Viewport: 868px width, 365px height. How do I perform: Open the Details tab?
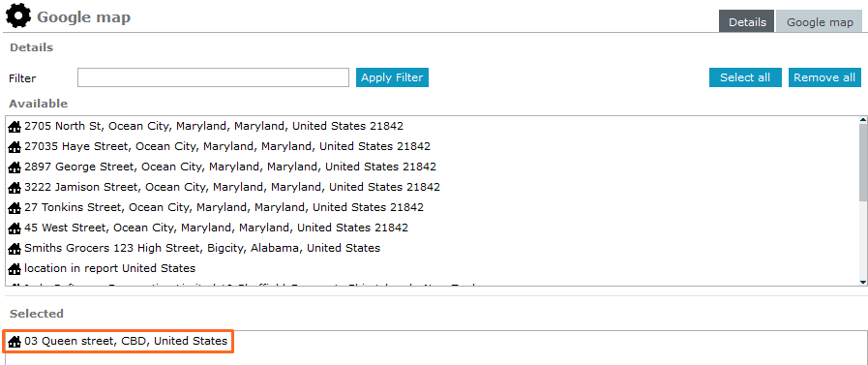coord(747,21)
